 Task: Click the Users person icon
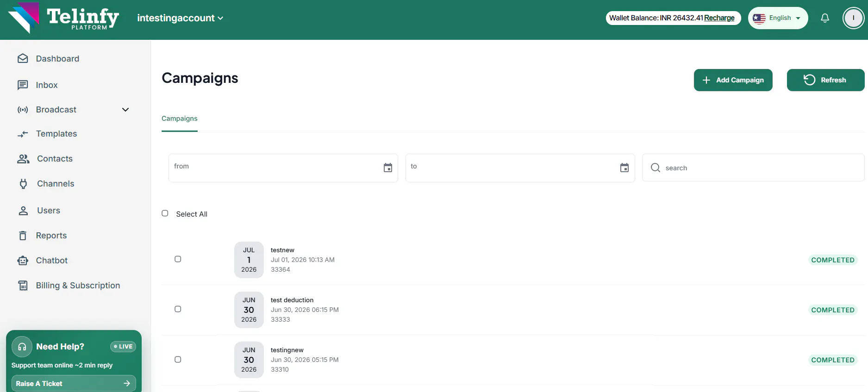(x=23, y=211)
